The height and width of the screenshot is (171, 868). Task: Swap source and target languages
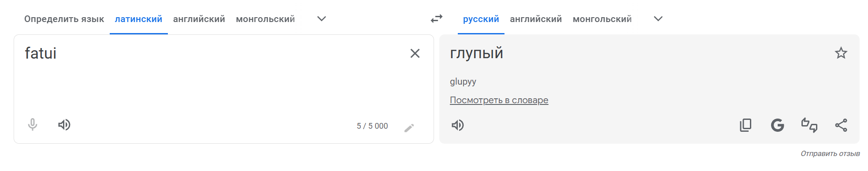[x=436, y=19]
